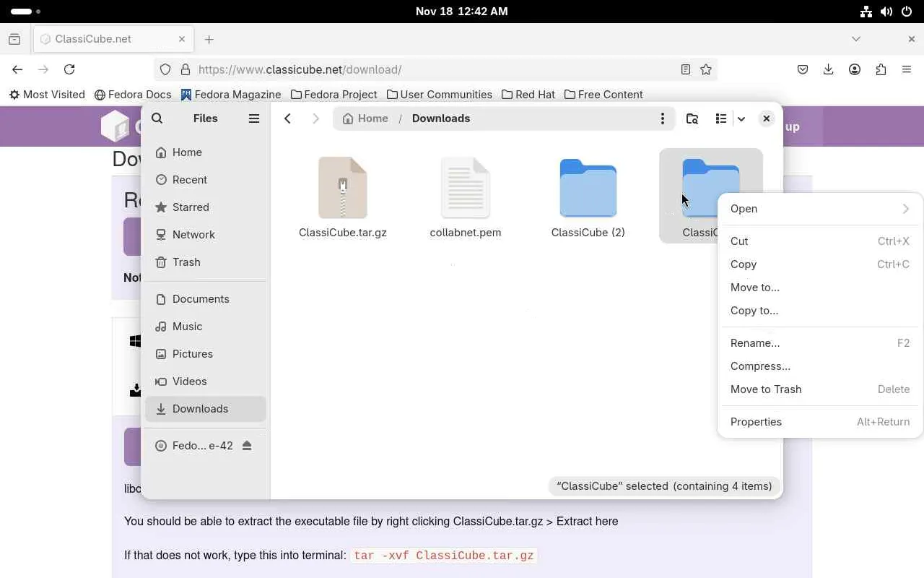The image size is (924, 578).
Task: Open Recent files in the sidebar
Action: [x=206, y=180]
